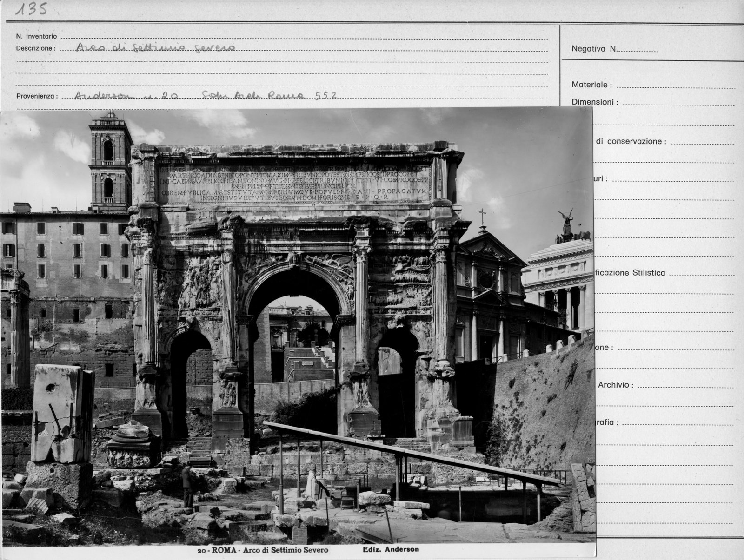Click the man standing among ruins

point(187,486)
